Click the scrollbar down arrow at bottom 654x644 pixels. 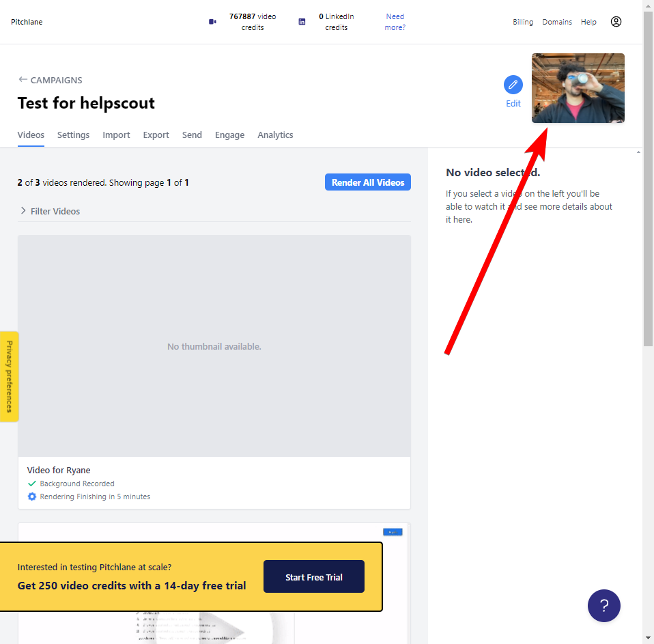[648, 638]
